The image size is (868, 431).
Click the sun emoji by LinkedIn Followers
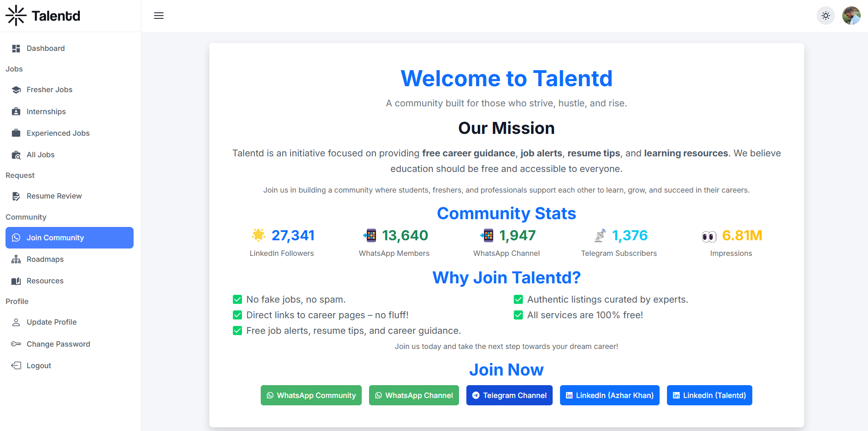[258, 235]
